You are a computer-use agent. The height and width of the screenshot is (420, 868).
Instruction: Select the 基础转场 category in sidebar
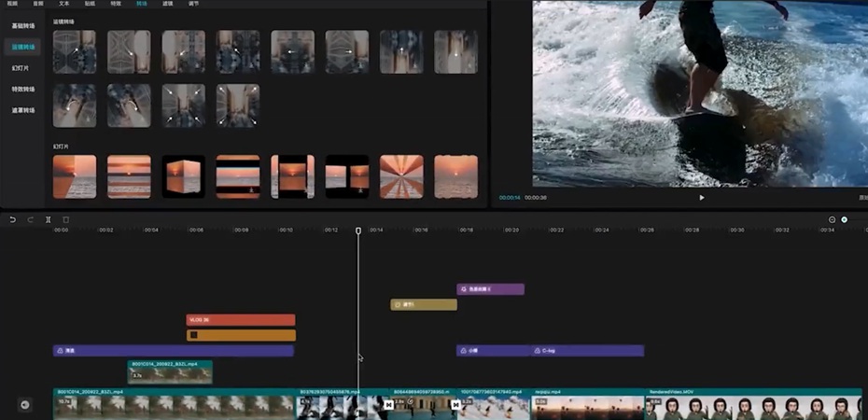coord(24,25)
